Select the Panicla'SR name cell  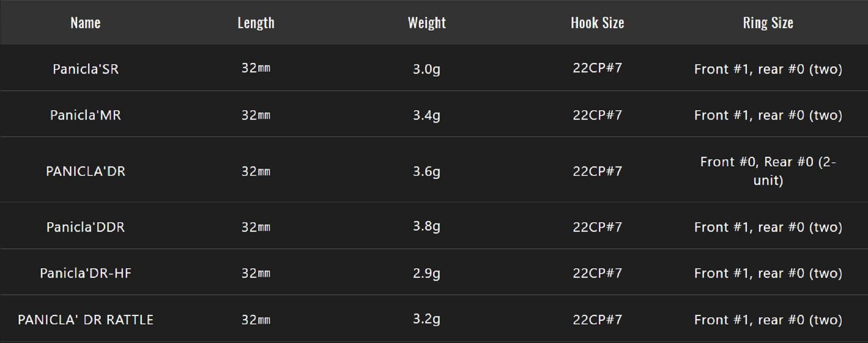click(85, 69)
